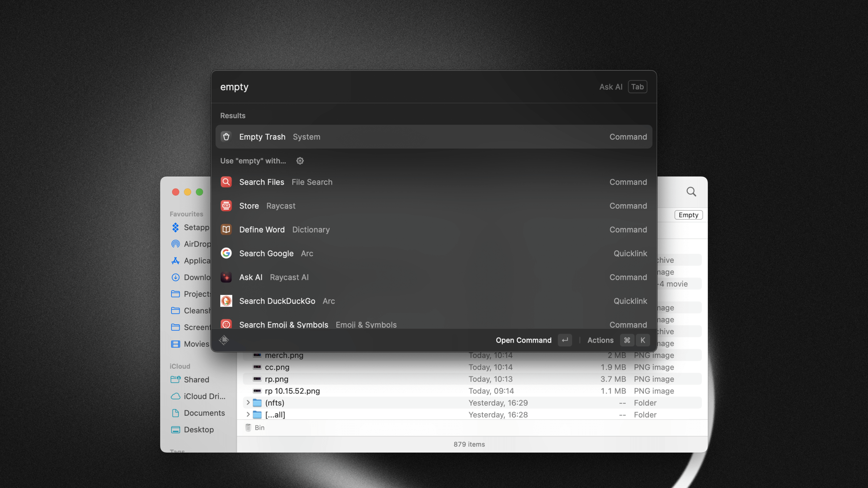Select the "rp 10.15.52.png" file
This screenshot has height=488, width=868.
(x=472, y=391)
